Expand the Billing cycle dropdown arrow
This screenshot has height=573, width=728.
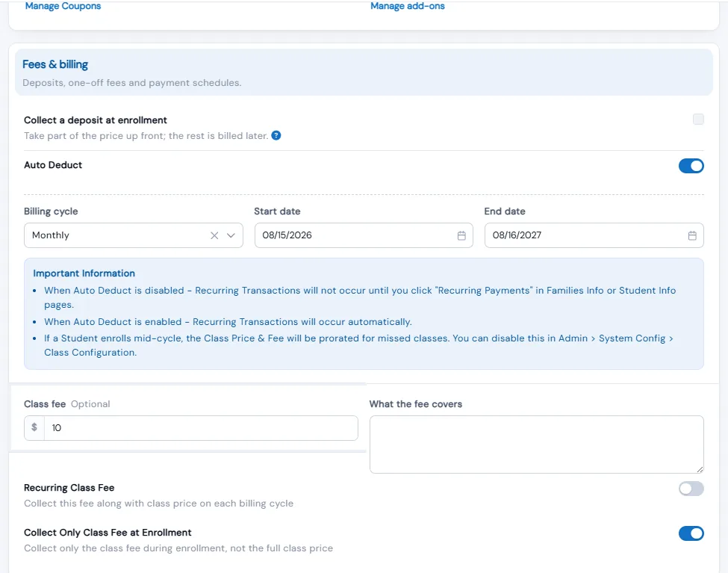point(231,235)
